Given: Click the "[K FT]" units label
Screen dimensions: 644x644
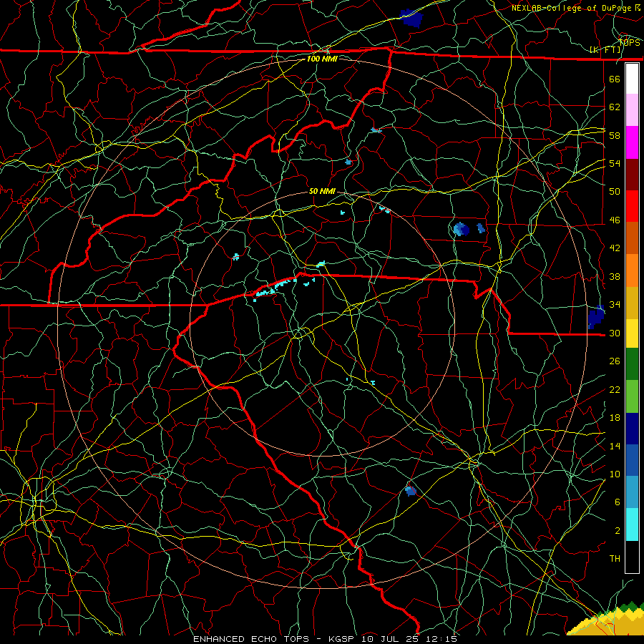Looking at the screenshot, I should 605,50.
